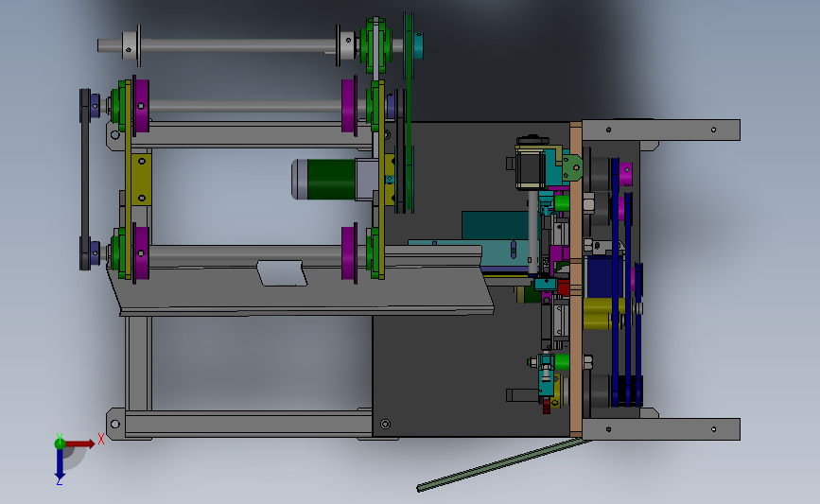Select the black drive belt on the far left
This screenshot has width=820, height=504.
click(85, 180)
